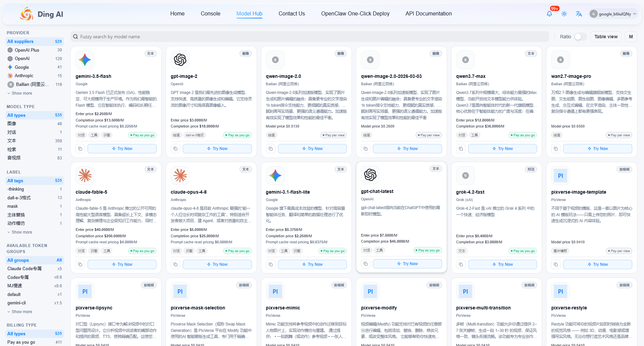This screenshot has width=644, height=346.
Task: Expand Show more under Label
Action: click(20, 232)
